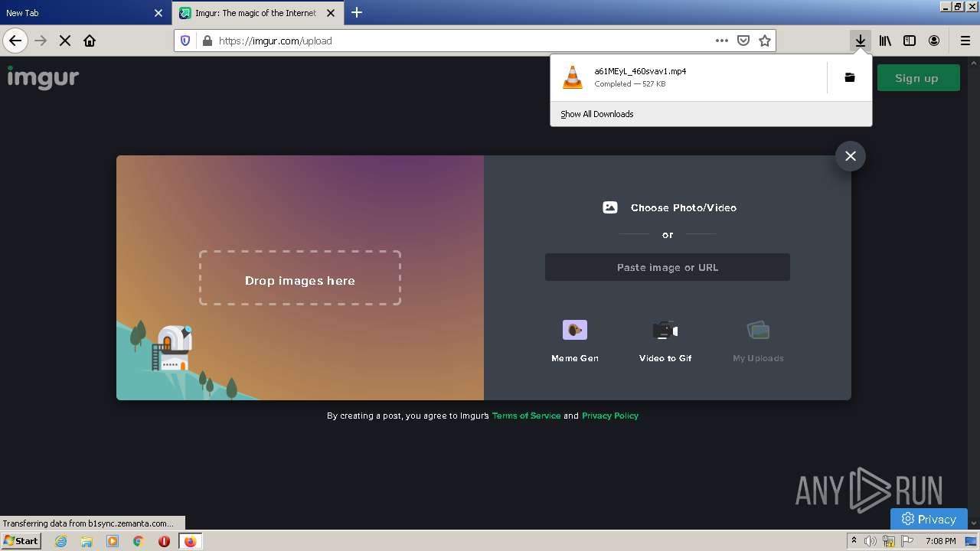The height and width of the screenshot is (551, 980).
Task: Click Choose Photo/Video
Action: [x=670, y=207]
